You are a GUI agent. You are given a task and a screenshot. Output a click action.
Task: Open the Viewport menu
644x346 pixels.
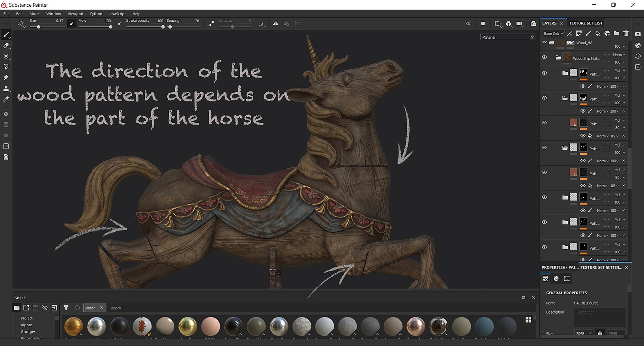click(x=75, y=14)
